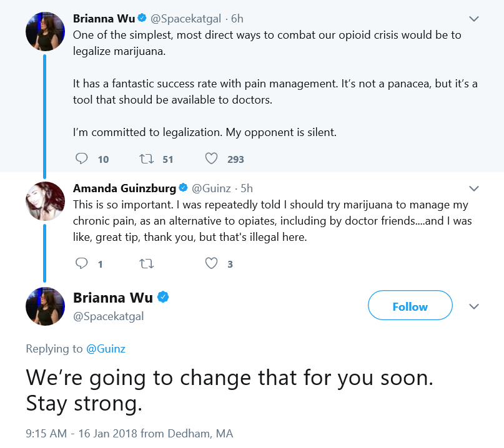Open the @Spacekatgal handle on the top tweet
Viewport: 504px width, 448px height.
185,19
